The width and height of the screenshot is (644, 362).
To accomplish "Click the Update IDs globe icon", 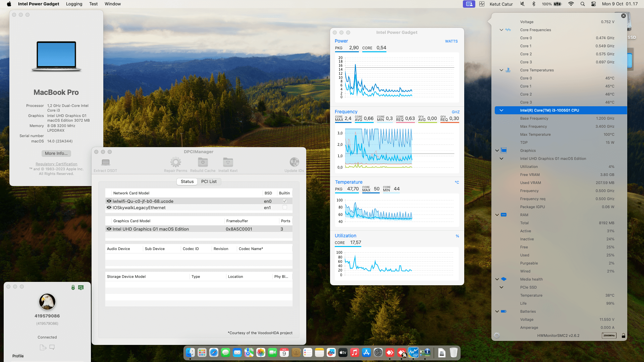I will [x=294, y=163].
